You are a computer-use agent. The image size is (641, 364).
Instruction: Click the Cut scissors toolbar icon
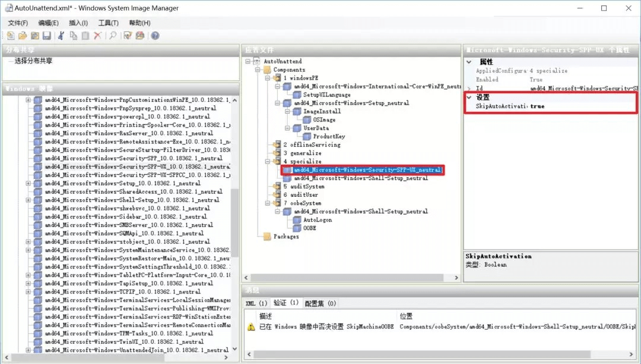[x=61, y=36]
